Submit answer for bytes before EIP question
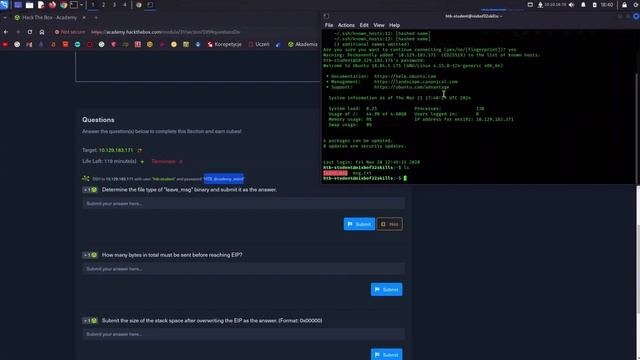Image resolution: width=640 pixels, height=360 pixels. tap(386, 289)
